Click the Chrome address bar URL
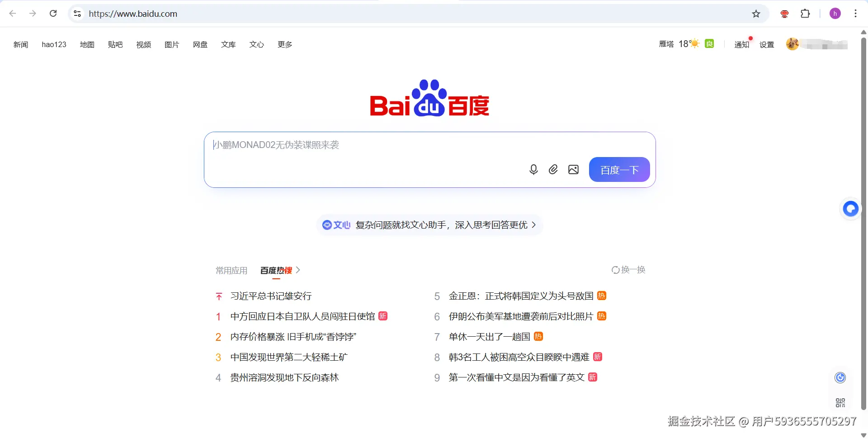This screenshot has width=868, height=439. coord(133,14)
